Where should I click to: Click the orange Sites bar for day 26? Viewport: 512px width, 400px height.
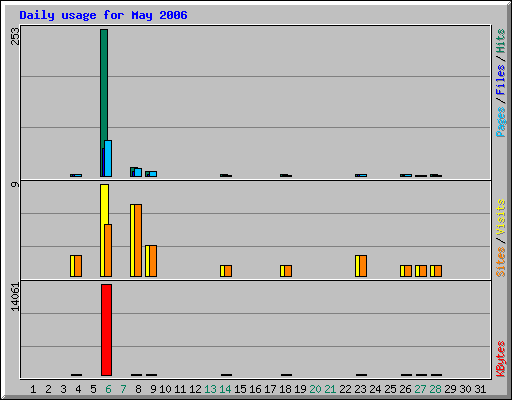(408, 271)
